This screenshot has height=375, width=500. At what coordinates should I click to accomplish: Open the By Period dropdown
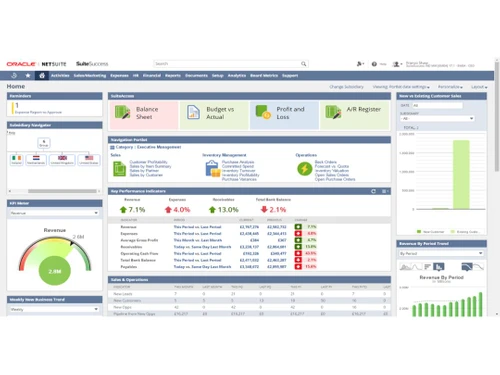[x=441, y=253]
